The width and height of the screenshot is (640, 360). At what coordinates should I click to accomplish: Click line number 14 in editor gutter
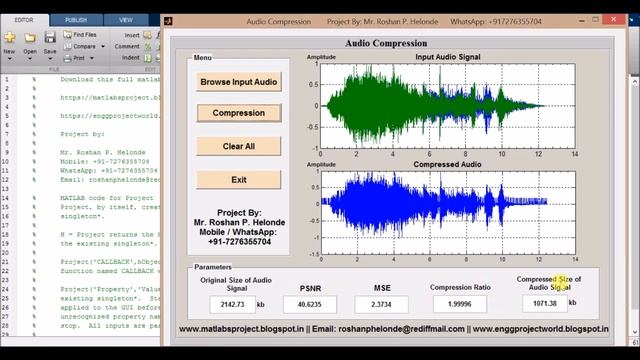5,198
